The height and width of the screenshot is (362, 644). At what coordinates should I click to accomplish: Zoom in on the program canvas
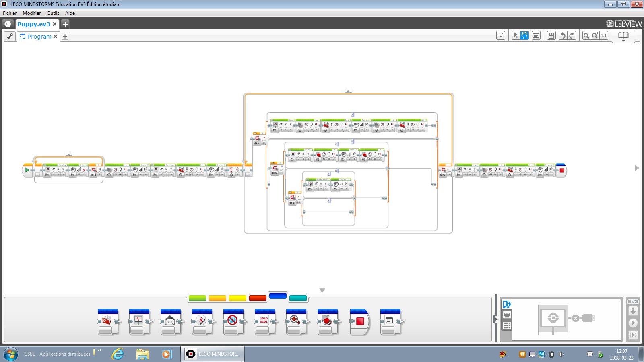[x=595, y=35]
